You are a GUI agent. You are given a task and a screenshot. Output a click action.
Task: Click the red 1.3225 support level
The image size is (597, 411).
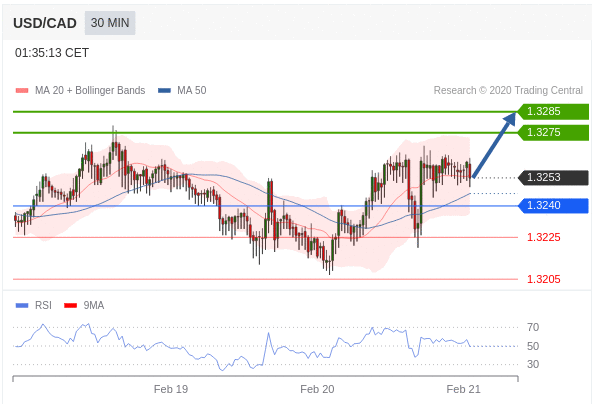(x=543, y=237)
